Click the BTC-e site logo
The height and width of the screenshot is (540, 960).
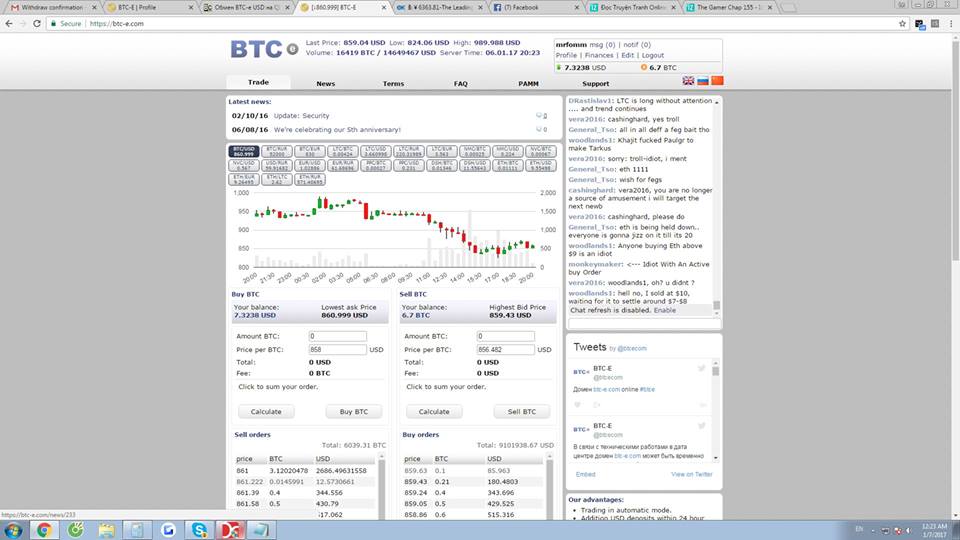pyautogui.click(x=264, y=49)
